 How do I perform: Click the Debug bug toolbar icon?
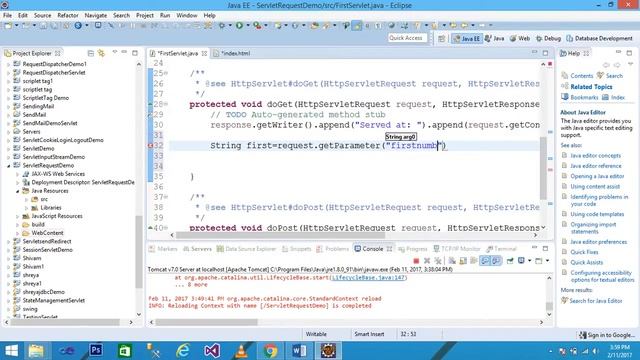[x=222, y=25]
